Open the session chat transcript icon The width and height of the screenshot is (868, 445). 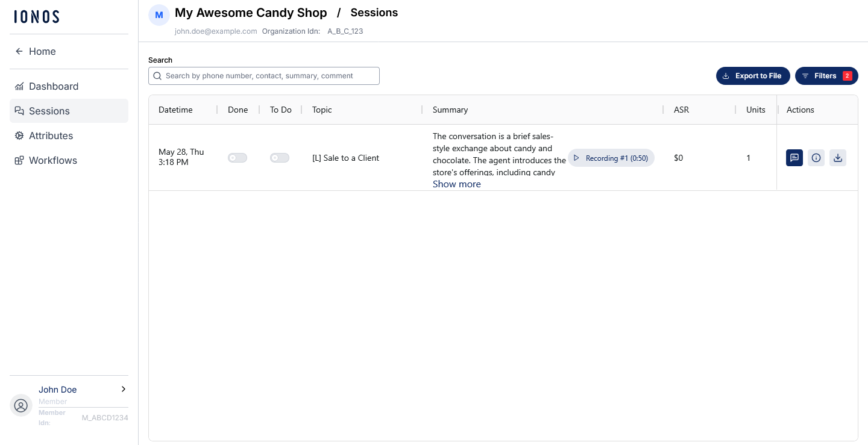pyautogui.click(x=794, y=158)
